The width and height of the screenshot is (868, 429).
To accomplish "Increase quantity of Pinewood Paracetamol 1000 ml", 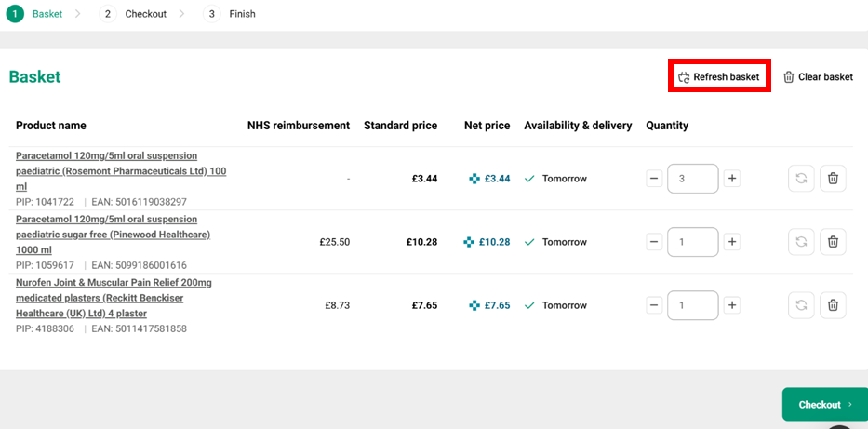I will (x=732, y=242).
